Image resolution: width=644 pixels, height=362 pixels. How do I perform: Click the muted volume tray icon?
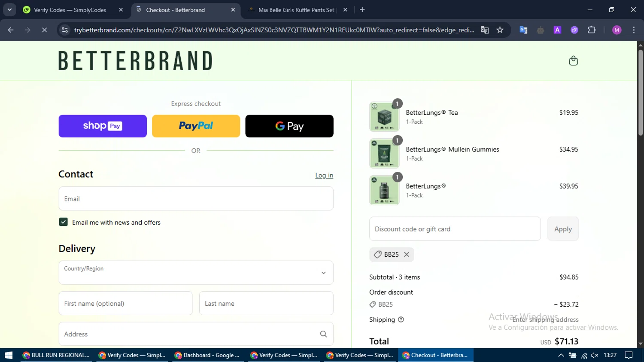click(595, 355)
